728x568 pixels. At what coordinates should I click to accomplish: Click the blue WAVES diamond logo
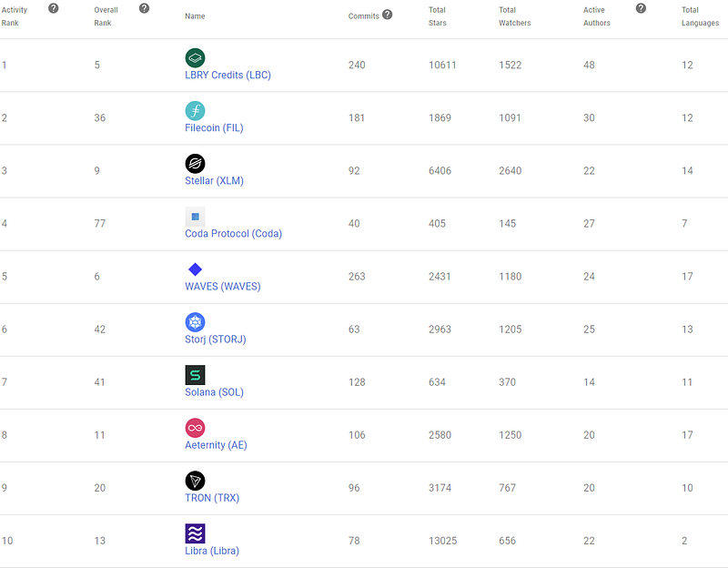pyautogui.click(x=195, y=269)
